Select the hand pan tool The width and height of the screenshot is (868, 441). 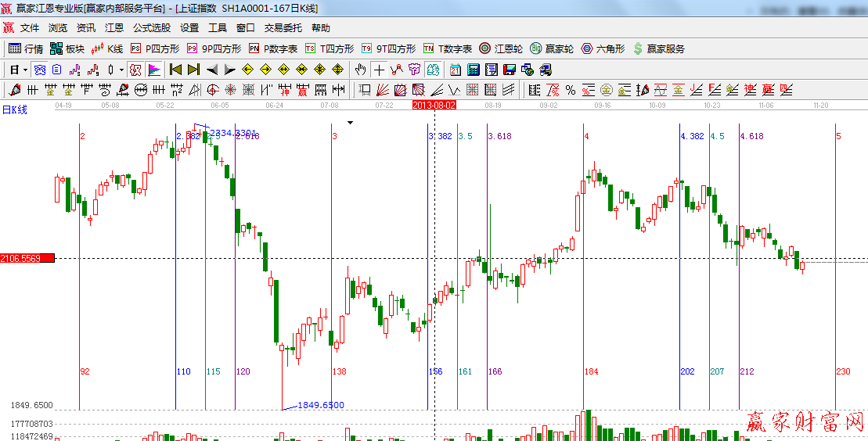361,70
